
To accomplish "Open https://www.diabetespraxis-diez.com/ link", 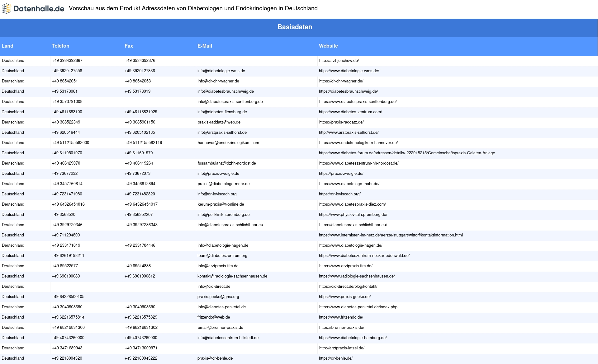I will [353, 204].
